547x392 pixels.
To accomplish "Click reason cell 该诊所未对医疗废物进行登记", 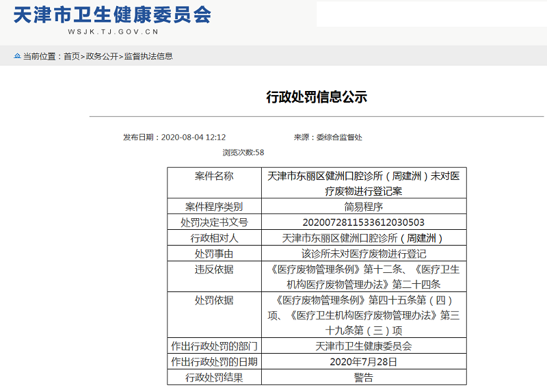I will [x=364, y=253].
